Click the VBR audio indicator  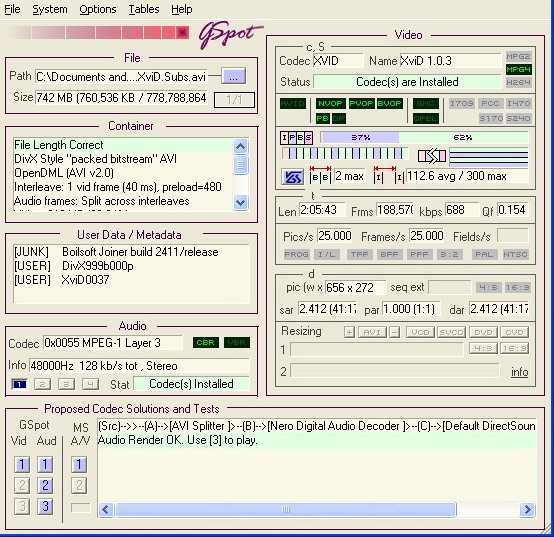(237, 343)
